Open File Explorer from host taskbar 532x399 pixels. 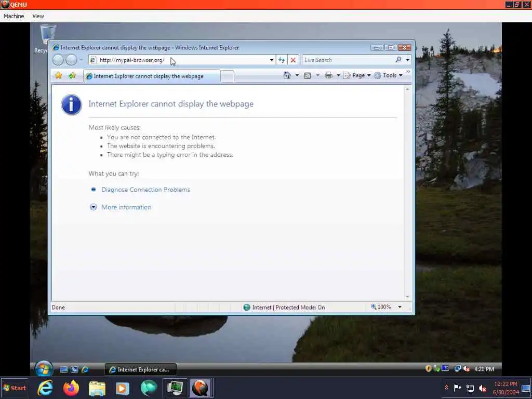[x=97, y=388]
